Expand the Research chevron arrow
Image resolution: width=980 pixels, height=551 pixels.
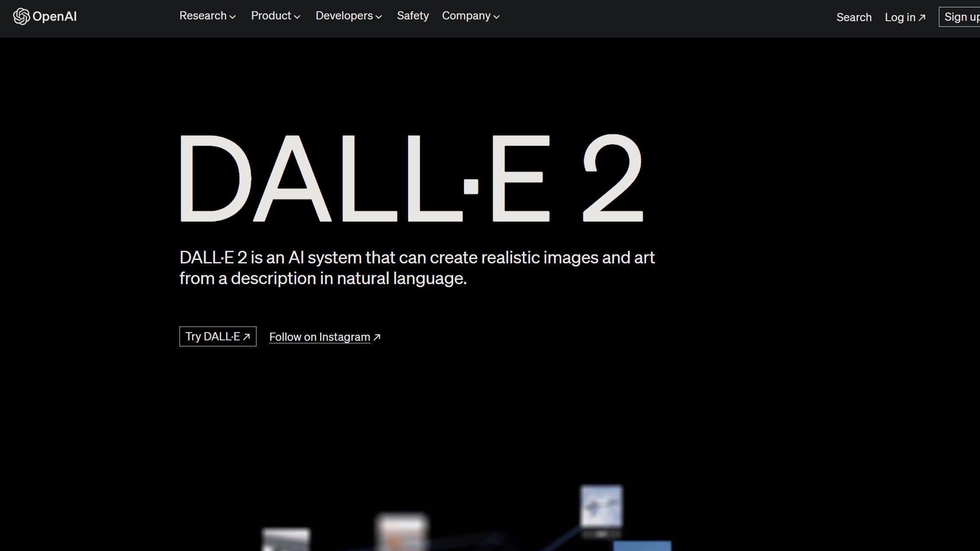[x=232, y=17]
